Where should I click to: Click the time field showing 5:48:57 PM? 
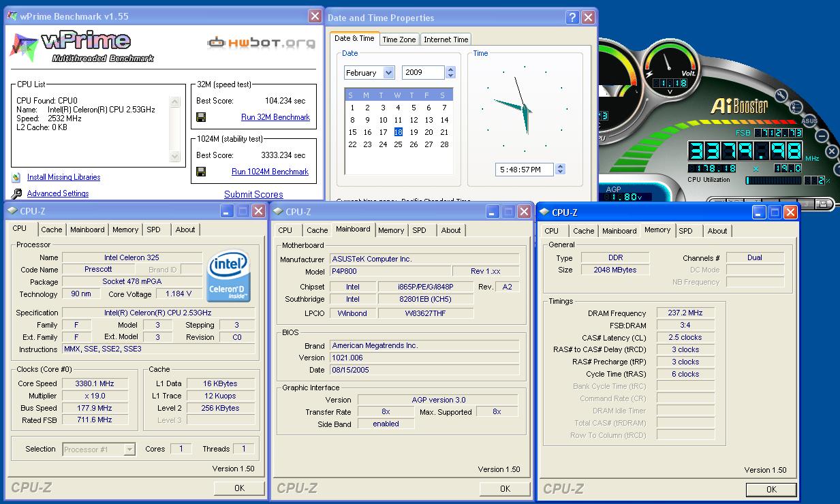coord(525,169)
